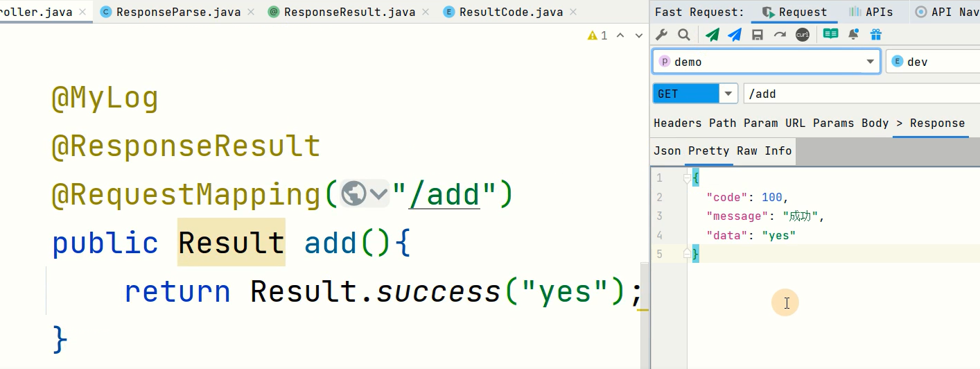Close the ResultCode.java tab
The image size is (980, 369).
(574, 12)
